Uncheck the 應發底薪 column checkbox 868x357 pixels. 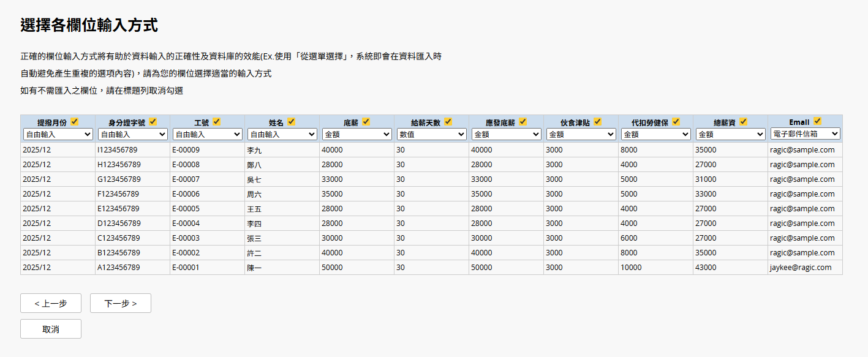click(x=523, y=122)
